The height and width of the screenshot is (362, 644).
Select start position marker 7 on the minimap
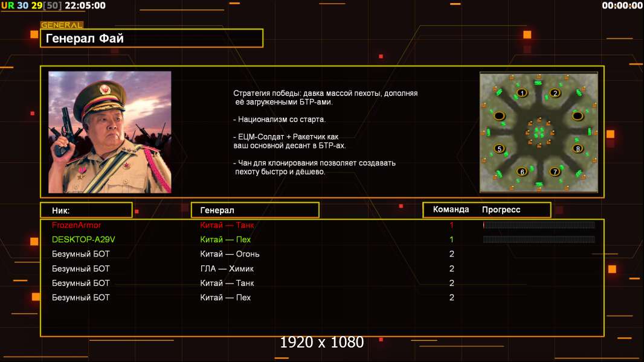555,172
